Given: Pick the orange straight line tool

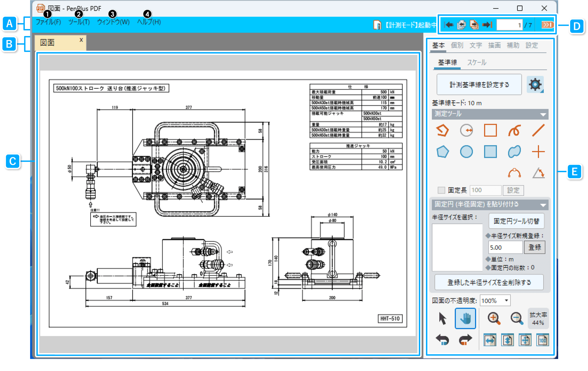Looking at the screenshot, I should click(538, 131).
